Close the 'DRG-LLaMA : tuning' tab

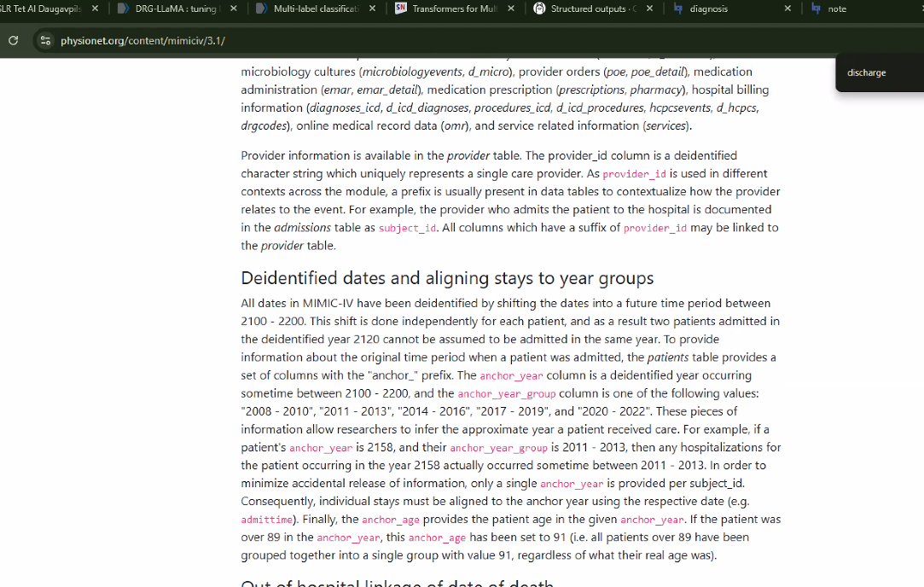pyautogui.click(x=234, y=9)
